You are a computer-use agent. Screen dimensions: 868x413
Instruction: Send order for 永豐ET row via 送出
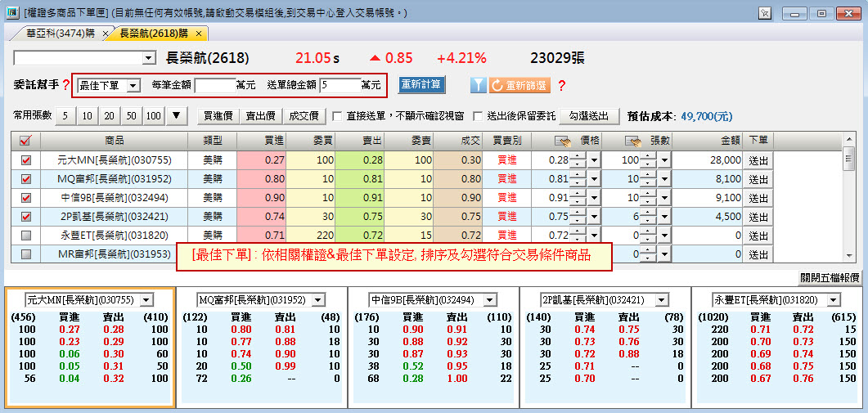tap(758, 236)
